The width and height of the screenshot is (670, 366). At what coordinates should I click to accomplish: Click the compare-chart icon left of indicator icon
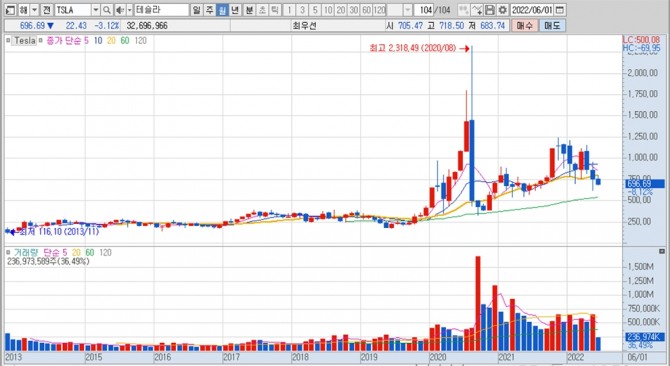(464, 10)
